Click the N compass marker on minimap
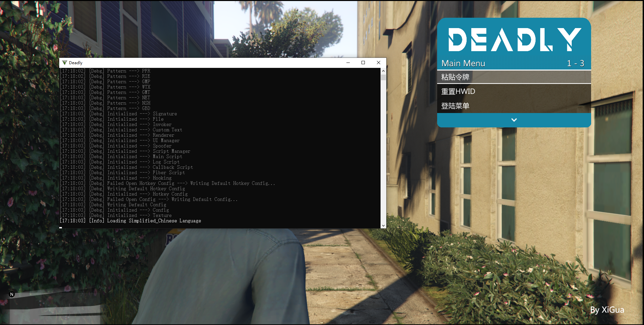 (x=12, y=294)
